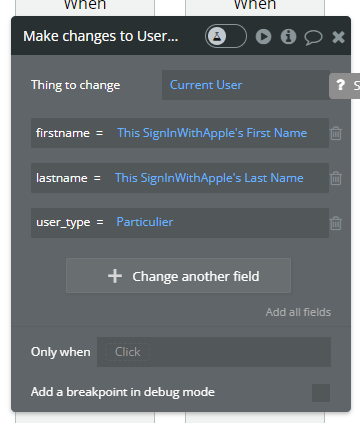Image resolution: width=360 pixels, height=423 pixels.
Task: Edit This SignInWithApple's First Name expression
Action: [212, 133]
